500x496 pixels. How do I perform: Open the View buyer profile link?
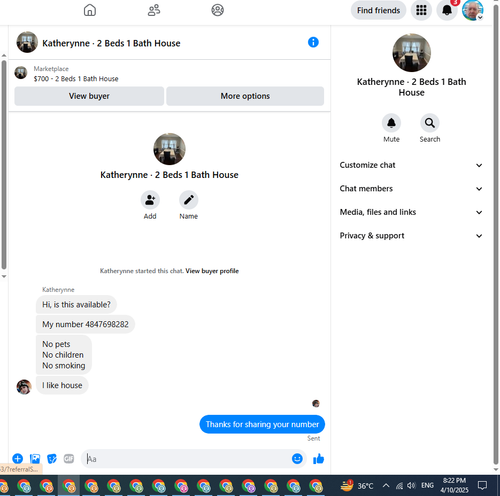click(x=212, y=271)
